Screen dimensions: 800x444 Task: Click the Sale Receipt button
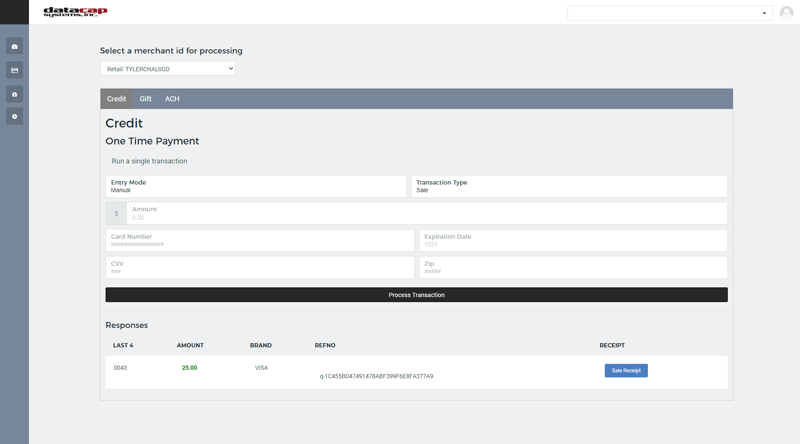coord(626,370)
